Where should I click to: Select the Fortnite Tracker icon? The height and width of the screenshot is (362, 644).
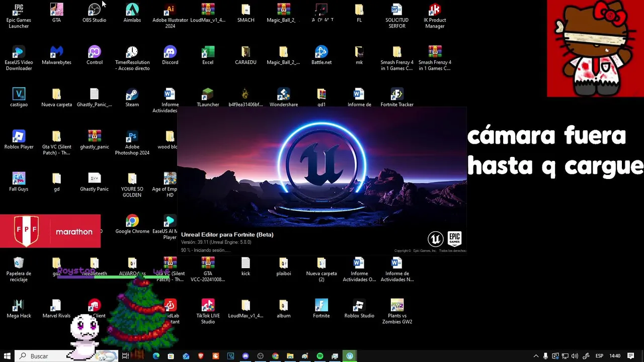point(397,98)
